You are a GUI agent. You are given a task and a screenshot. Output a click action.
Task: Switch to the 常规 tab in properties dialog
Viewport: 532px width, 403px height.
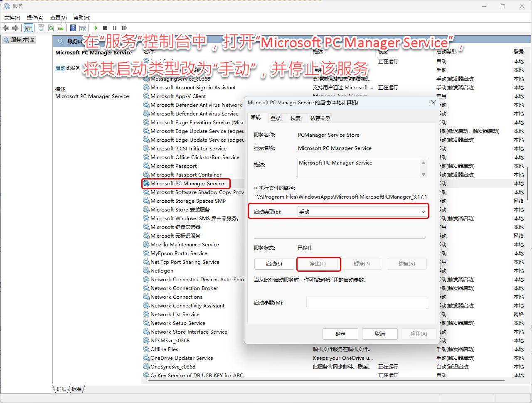click(256, 118)
